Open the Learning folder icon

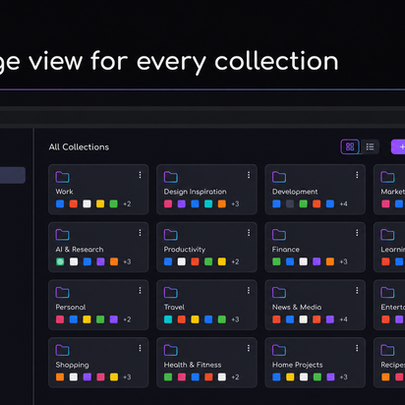(387, 235)
